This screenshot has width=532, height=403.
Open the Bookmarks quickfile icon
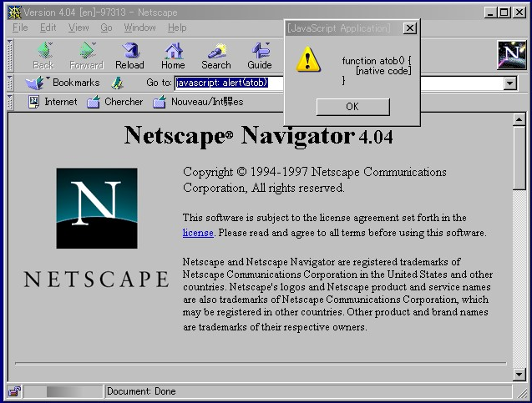pos(35,83)
